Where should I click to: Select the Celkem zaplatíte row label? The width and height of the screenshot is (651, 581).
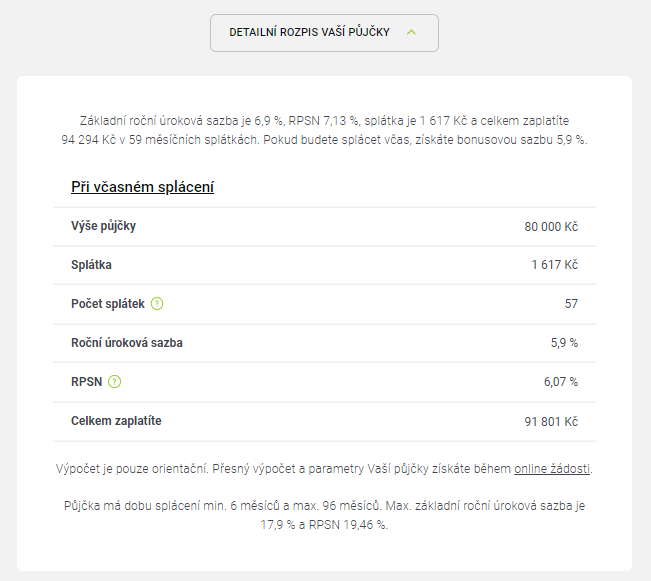tap(116, 421)
